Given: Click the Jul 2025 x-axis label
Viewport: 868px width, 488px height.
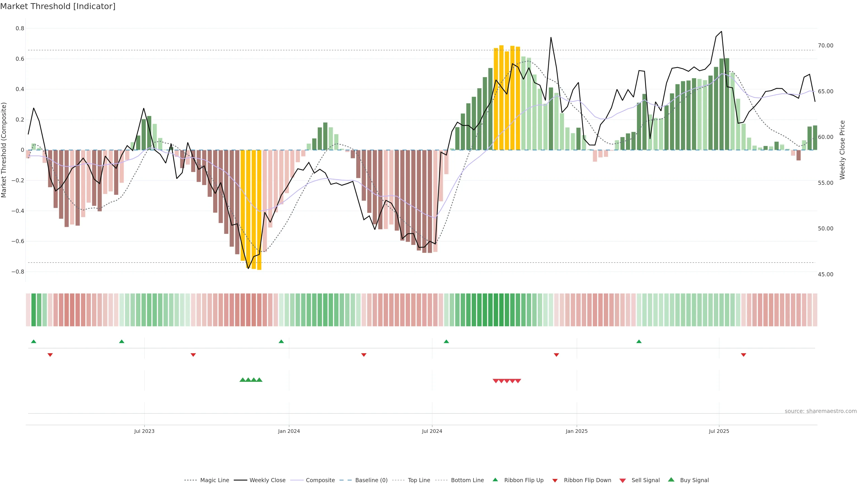Looking at the screenshot, I should pyautogui.click(x=719, y=431).
